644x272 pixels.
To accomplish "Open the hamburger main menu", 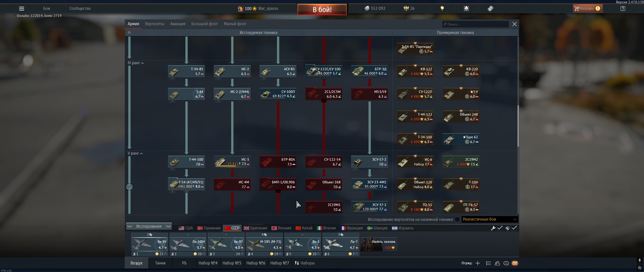I will (22, 9).
